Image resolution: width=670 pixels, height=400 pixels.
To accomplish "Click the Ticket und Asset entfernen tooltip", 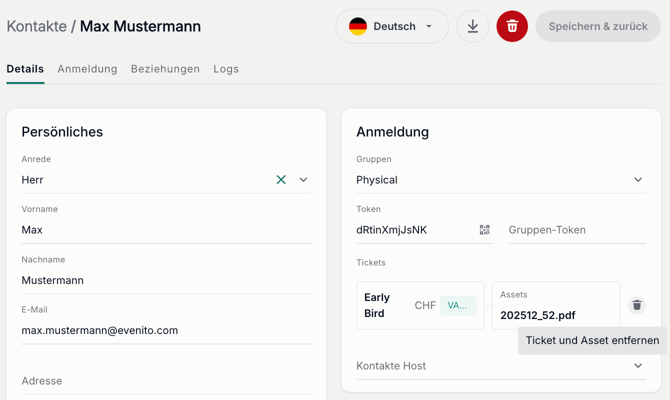I will point(592,341).
